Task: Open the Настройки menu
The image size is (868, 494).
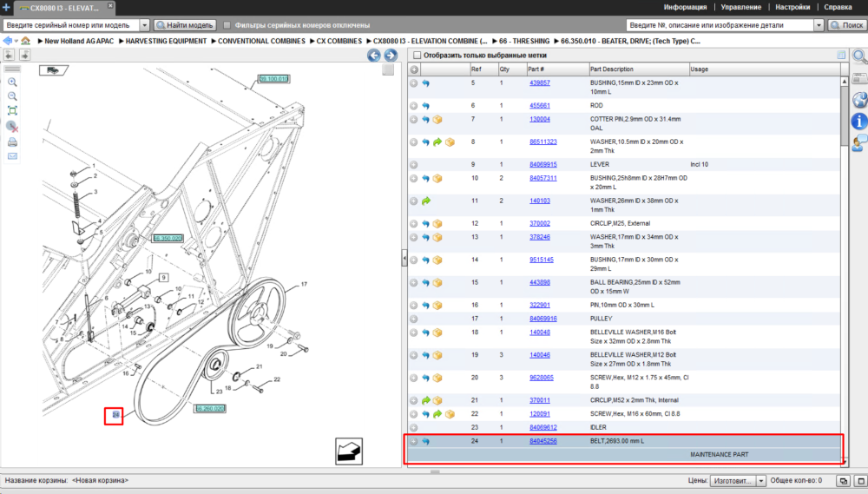Action: click(792, 7)
